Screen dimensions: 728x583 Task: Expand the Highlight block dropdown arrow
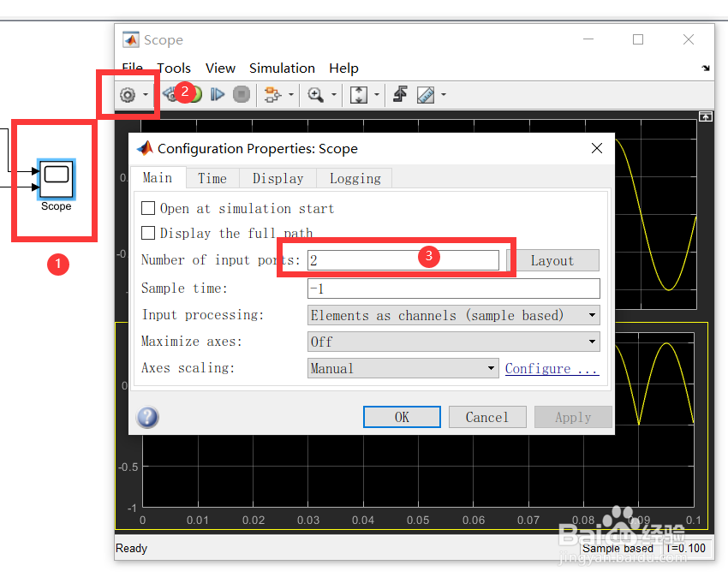coord(291,95)
